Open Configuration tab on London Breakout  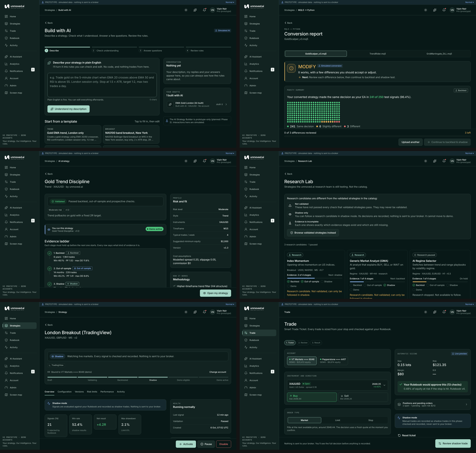(x=64, y=392)
